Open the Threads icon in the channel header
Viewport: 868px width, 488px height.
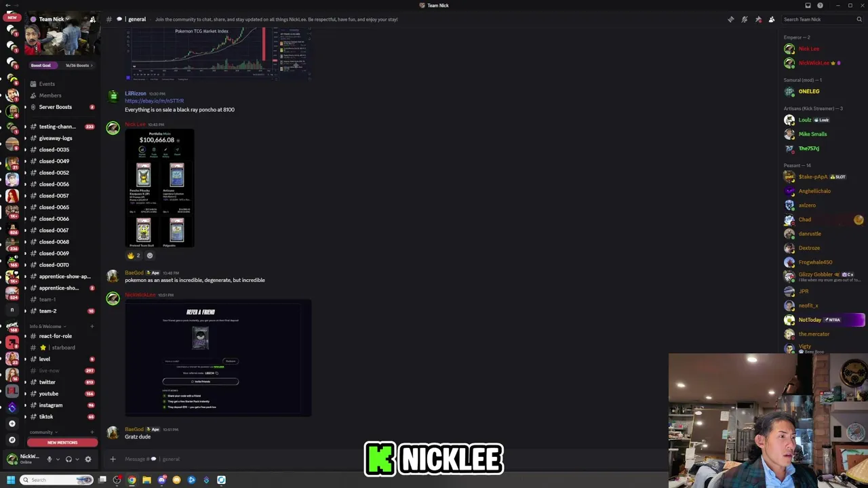click(730, 19)
